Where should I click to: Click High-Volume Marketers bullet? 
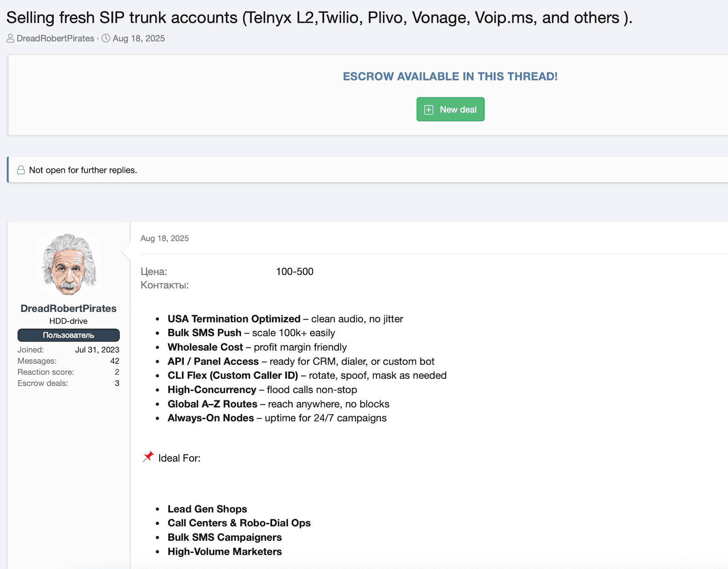[225, 551]
